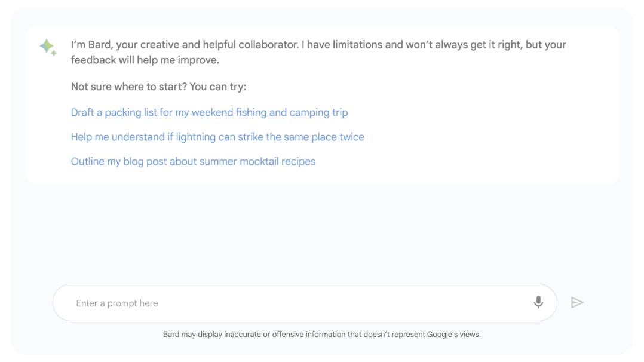The image size is (644, 362).
Task: Click the small green sparkle beside the Bard logo
Action: (54, 53)
